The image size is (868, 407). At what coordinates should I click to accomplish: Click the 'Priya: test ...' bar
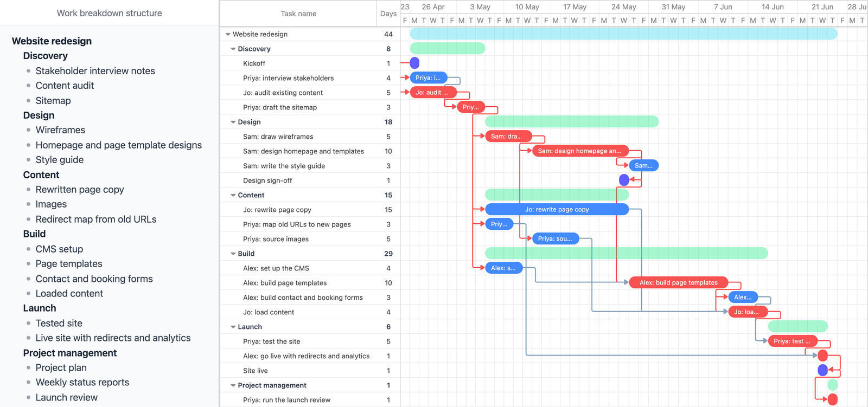pyautogui.click(x=792, y=341)
